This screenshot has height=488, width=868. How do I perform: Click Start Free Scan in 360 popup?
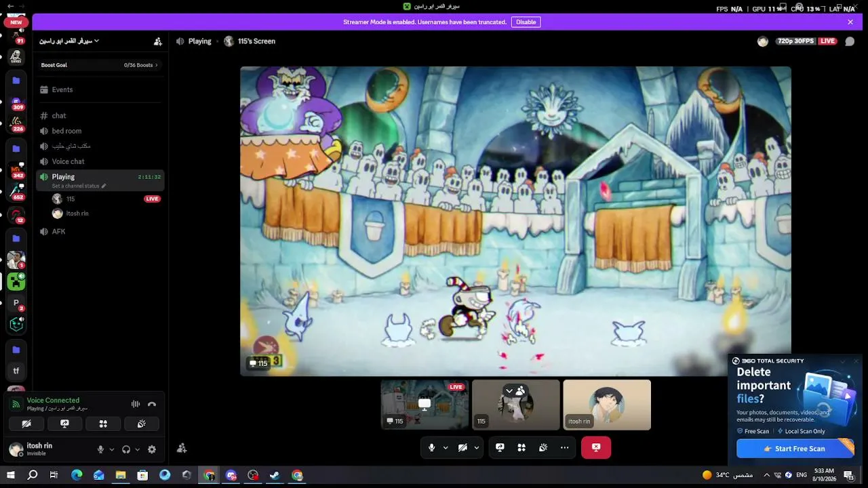(795, 449)
